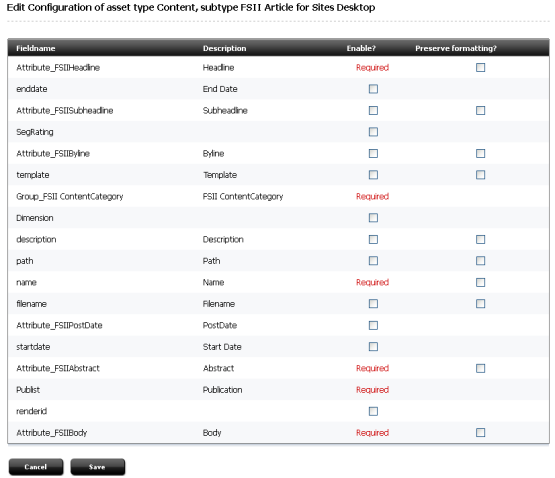
Task: Enable the Attribute_FSIIPostDate checkbox
Action: (x=373, y=325)
